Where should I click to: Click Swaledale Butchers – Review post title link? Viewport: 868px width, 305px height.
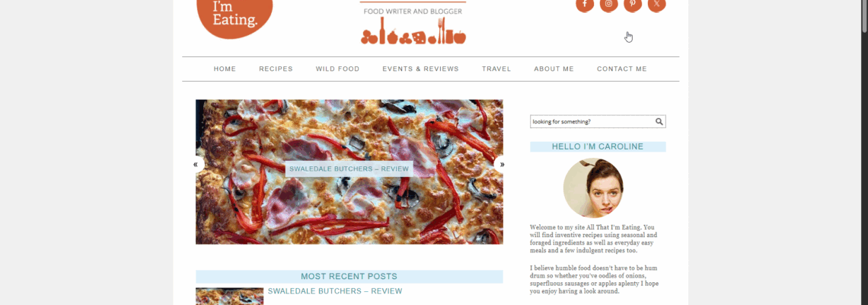335,291
